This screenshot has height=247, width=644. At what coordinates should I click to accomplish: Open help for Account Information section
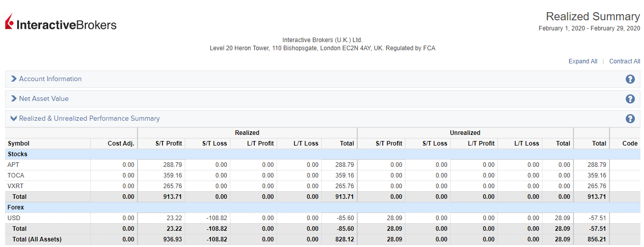[x=630, y=79]
